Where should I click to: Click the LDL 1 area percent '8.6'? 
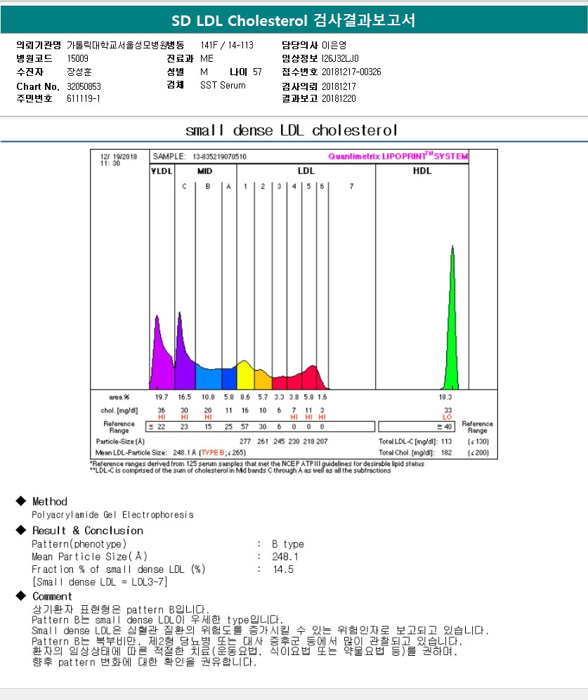[245, 397]
